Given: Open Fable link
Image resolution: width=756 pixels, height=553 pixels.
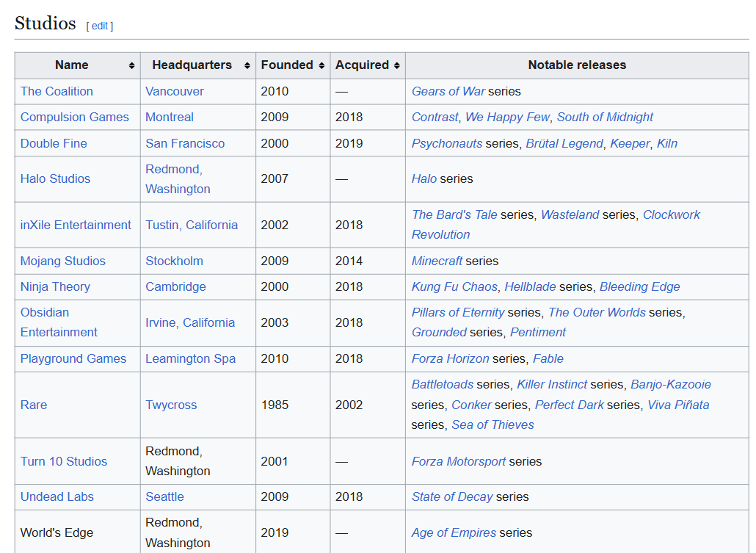Looking at the screenshot, I should 548,358.
